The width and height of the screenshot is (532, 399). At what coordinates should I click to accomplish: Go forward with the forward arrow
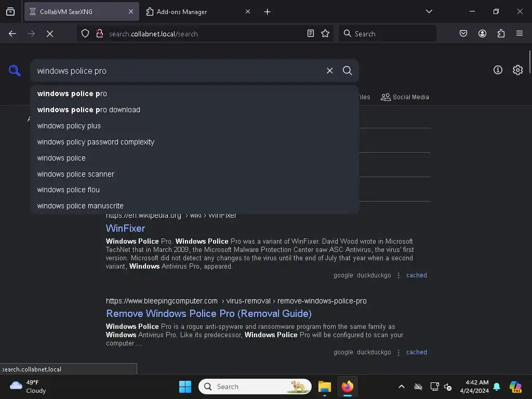31,34
